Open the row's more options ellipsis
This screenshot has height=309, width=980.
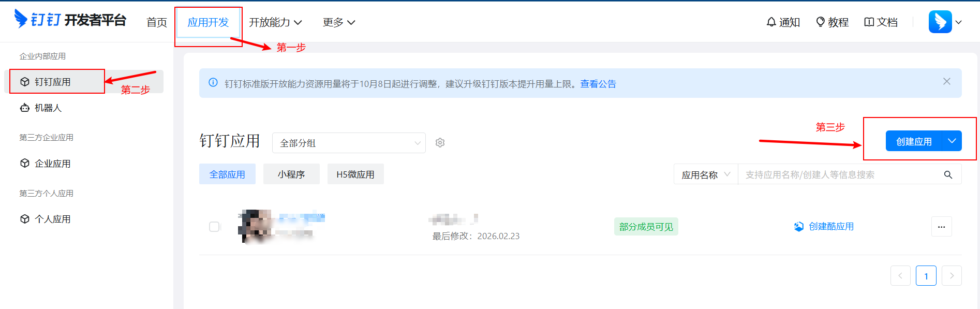[x=941, y=227]
